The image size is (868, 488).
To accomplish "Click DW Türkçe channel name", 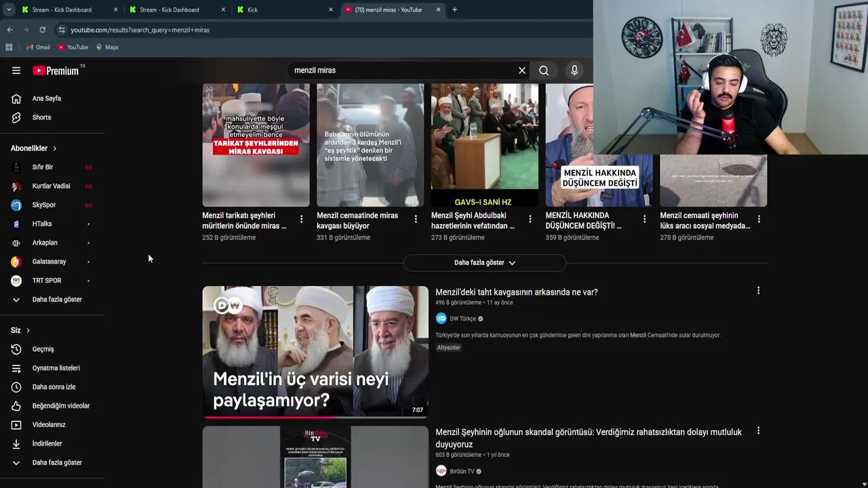I will click(x=462, y=319).
